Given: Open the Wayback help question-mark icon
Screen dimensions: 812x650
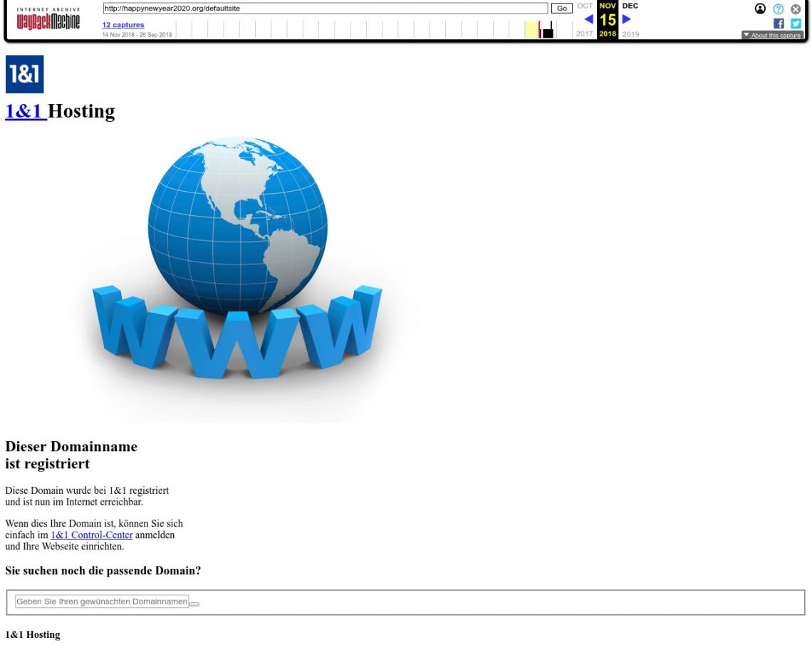Looking at the screenshot, I should [x=778, y=9].
